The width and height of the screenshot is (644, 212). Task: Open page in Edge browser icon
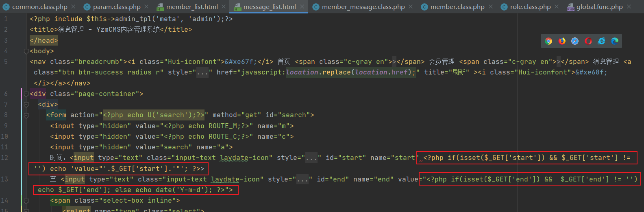coord(615,41)
